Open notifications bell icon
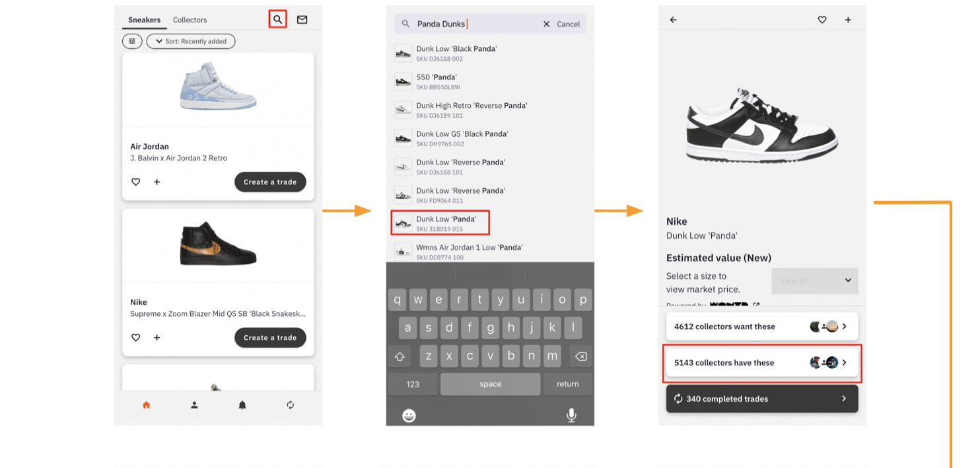The image size is (980, 468). (242, 405)
